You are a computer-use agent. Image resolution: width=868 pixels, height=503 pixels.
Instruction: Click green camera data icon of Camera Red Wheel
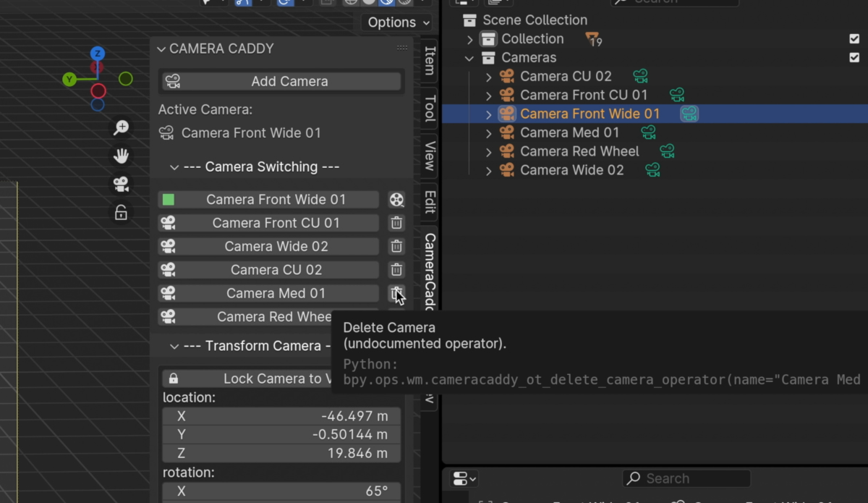pos(667,151)
